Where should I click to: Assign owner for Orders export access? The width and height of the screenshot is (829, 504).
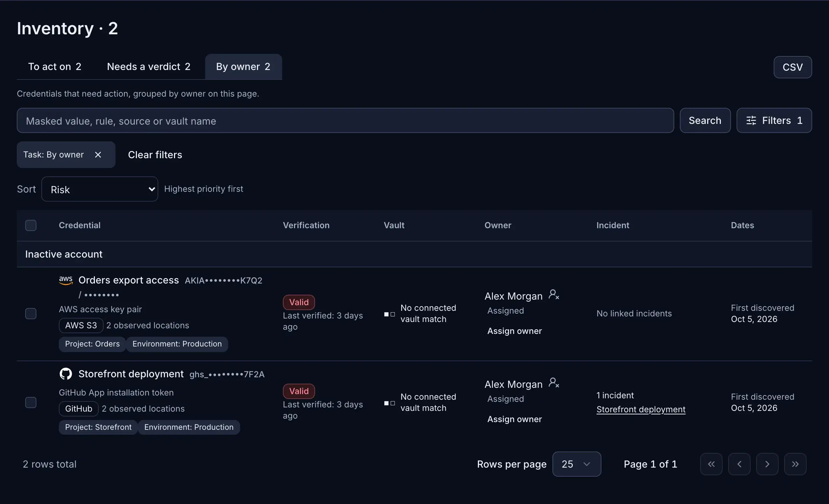click(x=515, y=331)
